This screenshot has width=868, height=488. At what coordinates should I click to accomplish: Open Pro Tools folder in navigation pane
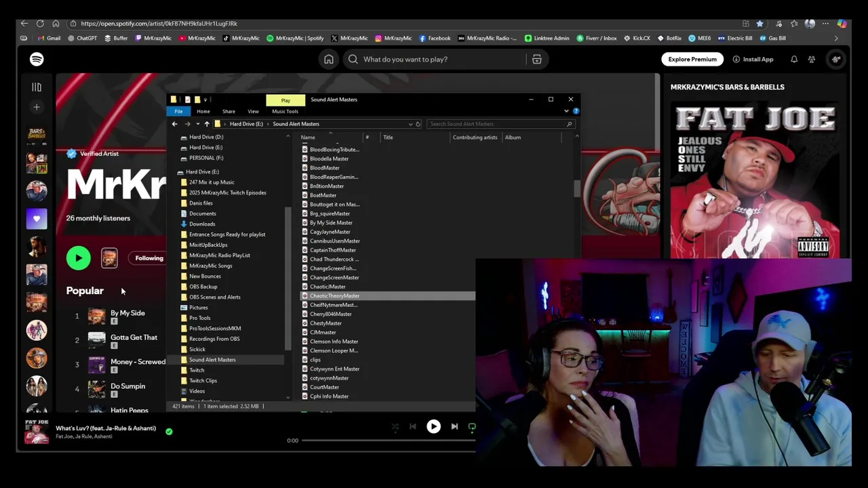coord(199,318)
